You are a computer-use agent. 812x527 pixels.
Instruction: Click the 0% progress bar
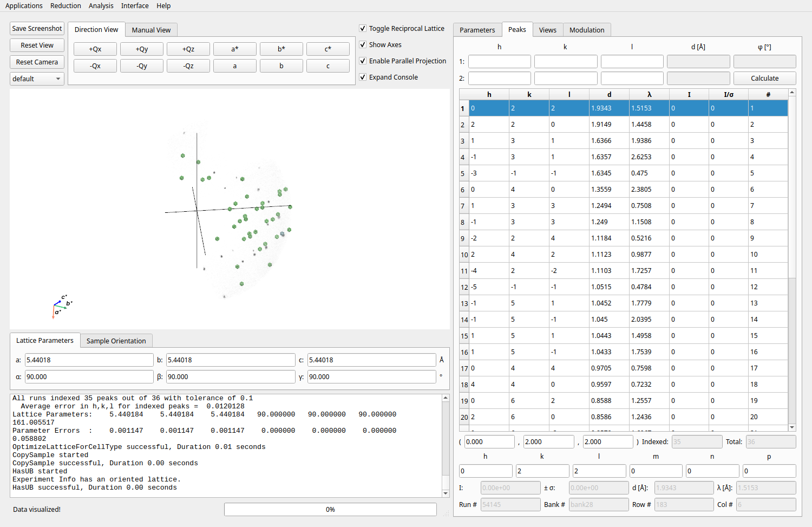(330, 510)
